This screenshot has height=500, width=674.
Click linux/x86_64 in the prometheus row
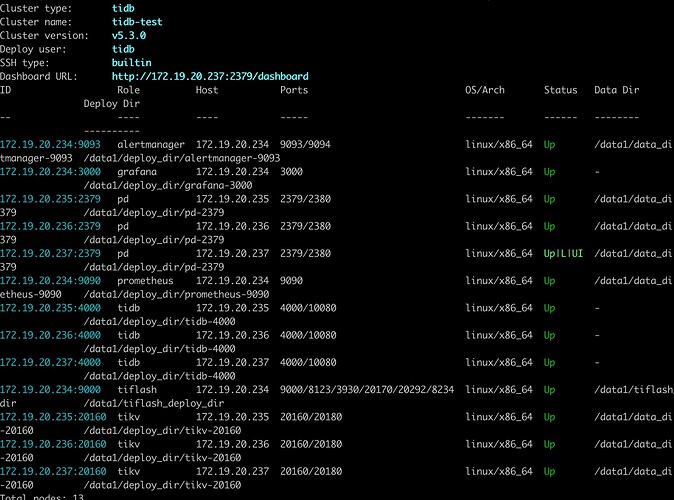coord(499,281)
